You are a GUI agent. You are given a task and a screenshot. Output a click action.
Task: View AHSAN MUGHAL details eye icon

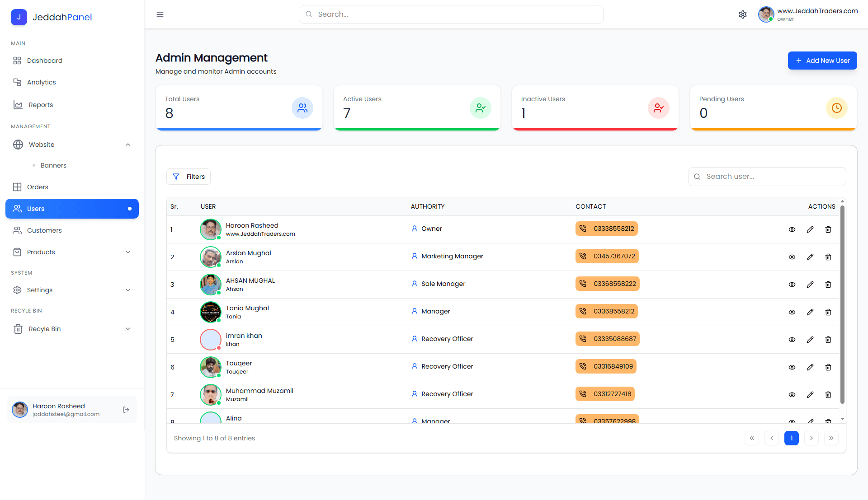[x=792, y=285]
